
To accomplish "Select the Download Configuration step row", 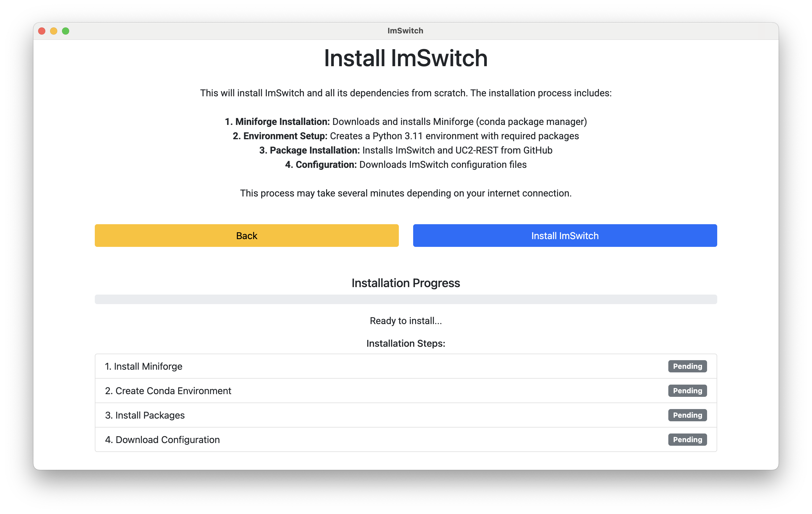I will [x=406, y=439].
